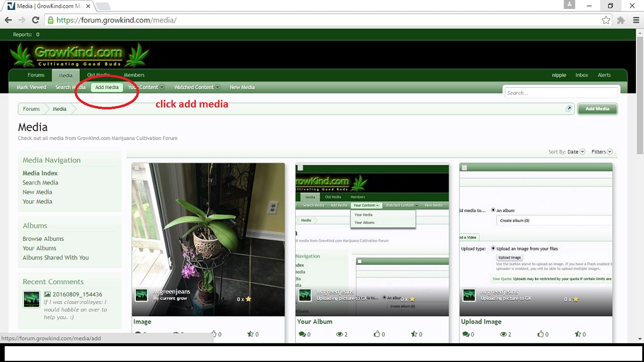Open Albums Shared With You link

[x=56, y=258]
